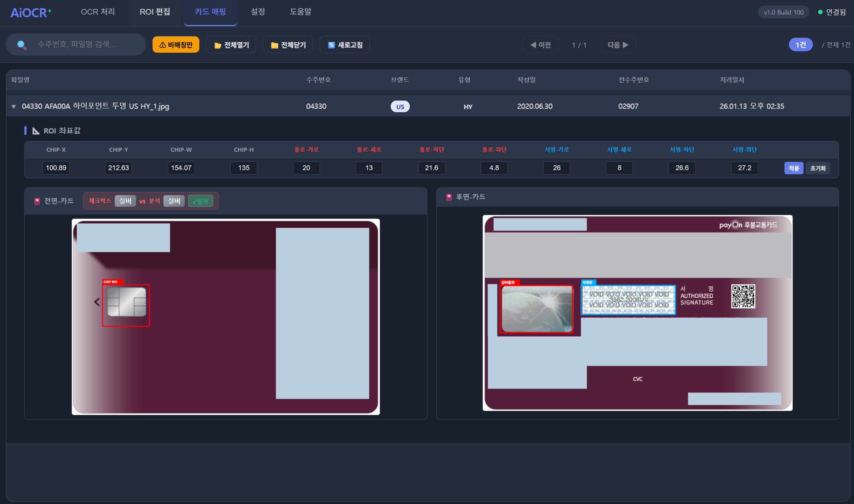Click the magnifier search icon

point(22,45)
